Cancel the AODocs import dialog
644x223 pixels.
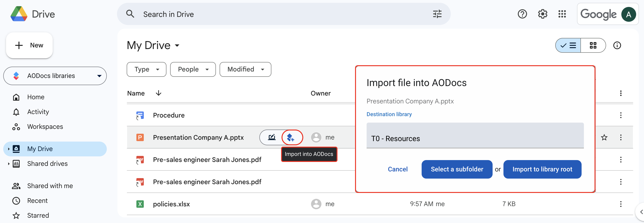pyautogui.click(x=398, y=169)
